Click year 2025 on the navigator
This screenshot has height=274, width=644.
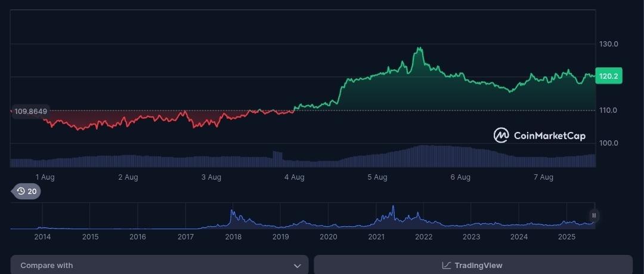tap(566, 237)
